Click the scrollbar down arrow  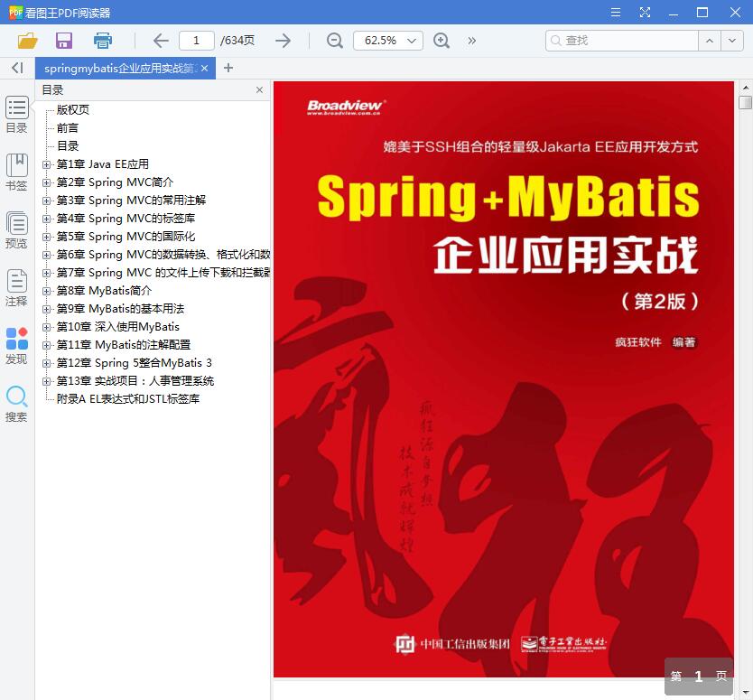745,693
